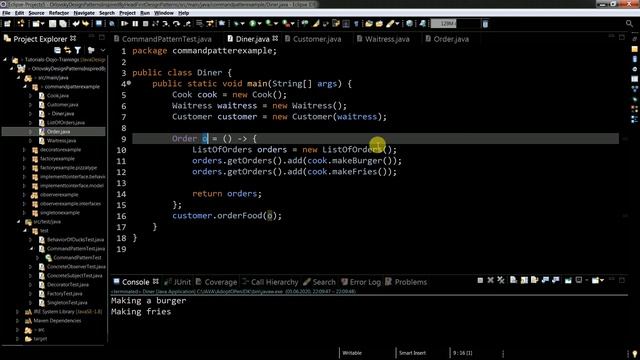Close the Console view tab
The height and width of the screenshot is (360, 640).
pyautogui.click(x=156, y=282)
